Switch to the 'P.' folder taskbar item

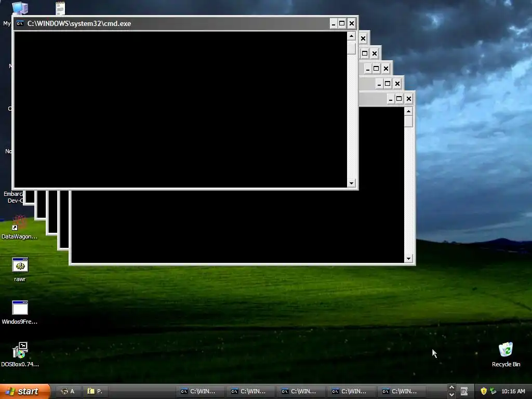[95, 391]
